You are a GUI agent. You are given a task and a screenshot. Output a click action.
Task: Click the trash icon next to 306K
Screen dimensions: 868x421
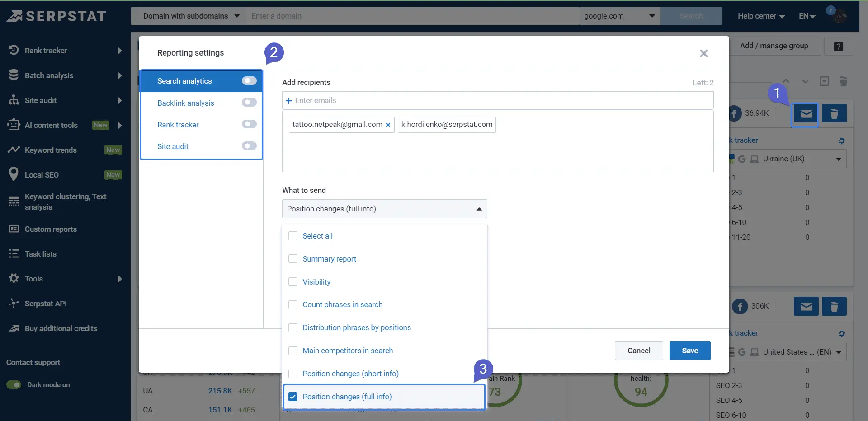[x=834, y=307]
